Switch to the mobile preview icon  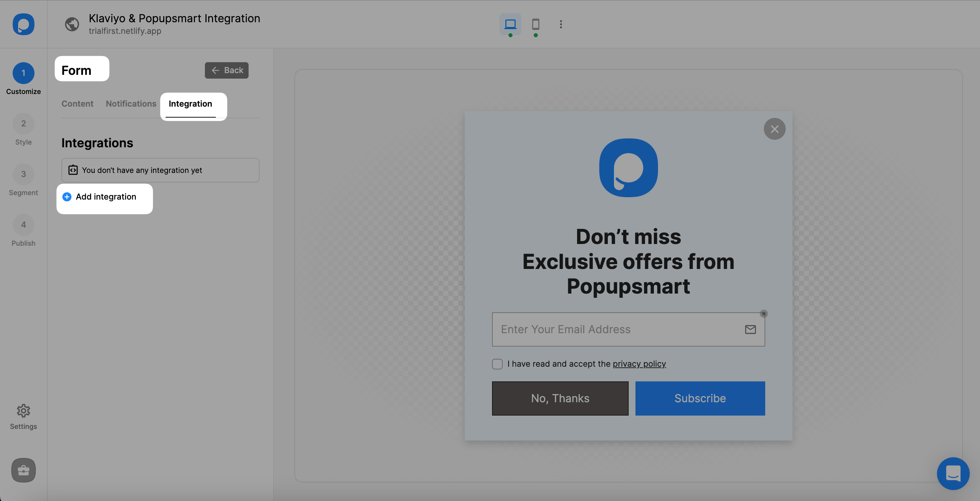coord(536,24)
